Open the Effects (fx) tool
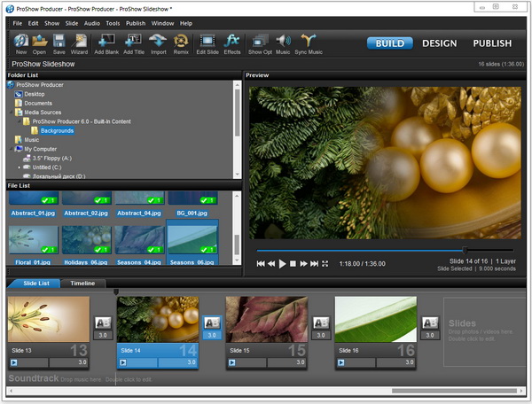The height and width of the screenshot is (404, 532). pyautogui.click(x=232, y=44)
